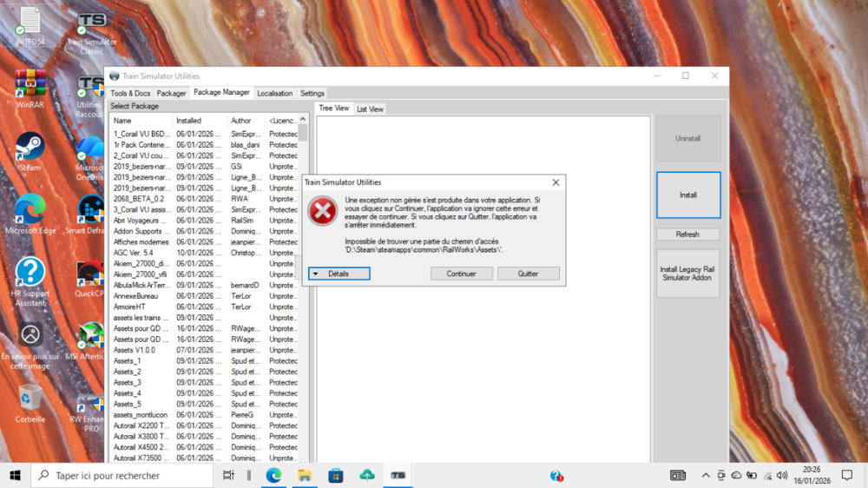This screenshot has height=488, width=868.
Task: Click the package list scrollbar up arrow
Action: [x=303, y=120]
